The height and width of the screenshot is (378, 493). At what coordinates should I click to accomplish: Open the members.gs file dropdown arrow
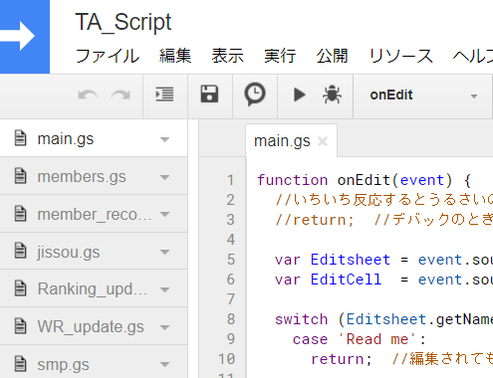click(165, 177)
